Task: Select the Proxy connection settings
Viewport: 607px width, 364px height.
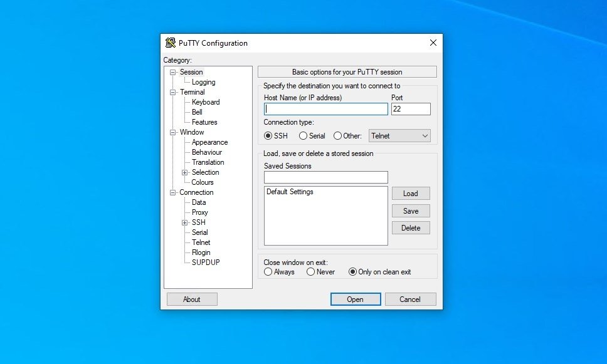Action: coord(200,212)
